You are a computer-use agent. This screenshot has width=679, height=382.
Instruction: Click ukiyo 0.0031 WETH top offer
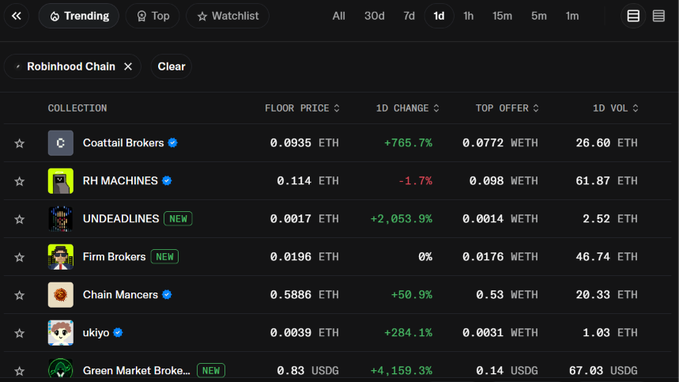[500, 333]
